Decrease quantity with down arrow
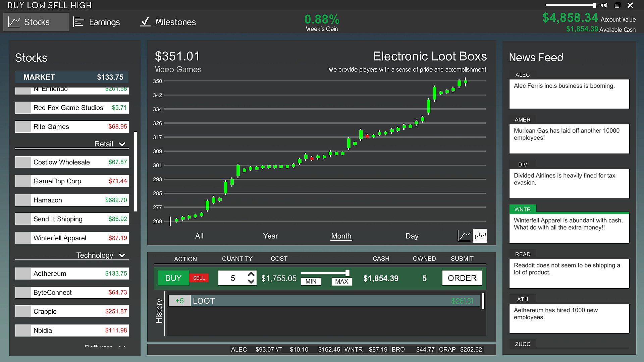The height and width of the screenshot is (362, 644). pos(251,282)
